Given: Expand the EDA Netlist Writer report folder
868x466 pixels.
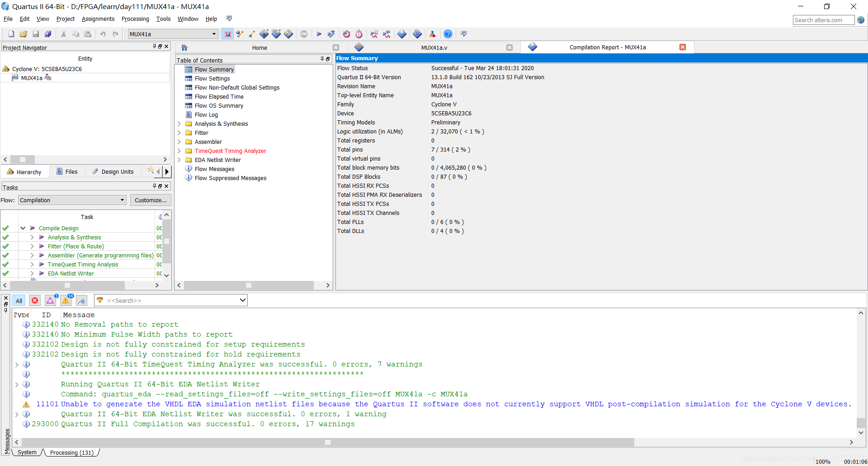Looking at the screenshot, I should click(x=179, y=160).
